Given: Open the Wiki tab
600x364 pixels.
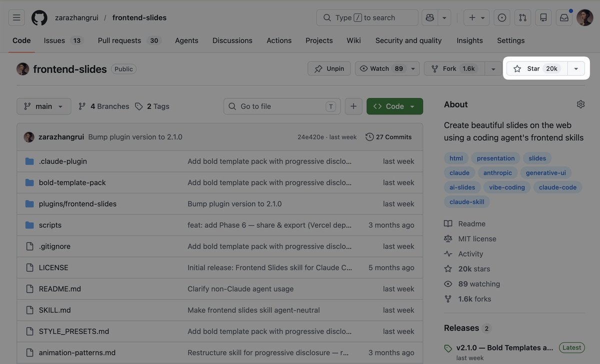Looking at the screenshot, I should 353,40.
